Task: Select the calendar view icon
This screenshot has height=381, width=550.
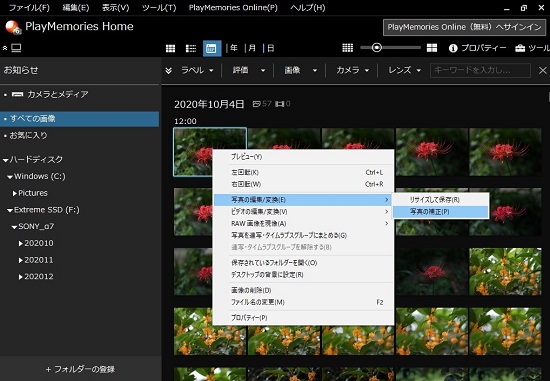Action: 212,48
